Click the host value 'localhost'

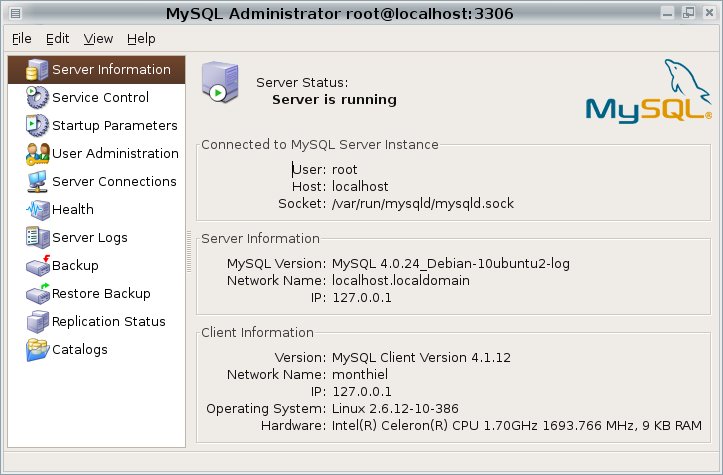[x=360, y=187]
